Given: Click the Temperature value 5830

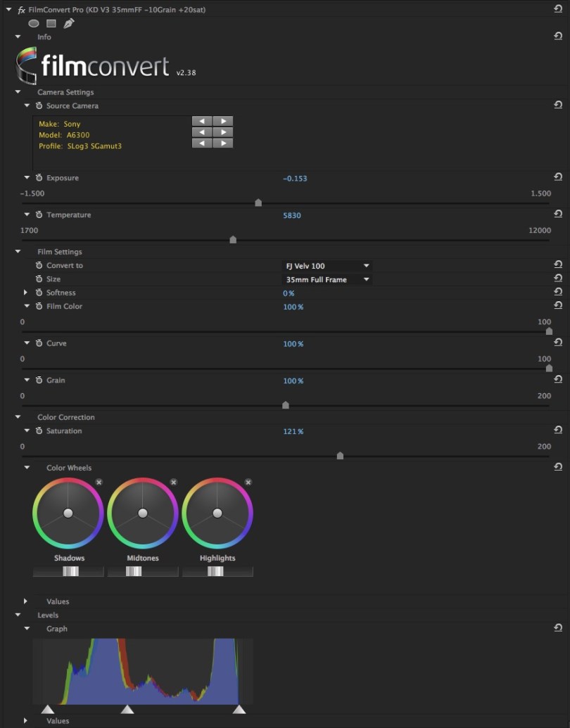Looking at the screenshot, I should coord(292,215).
